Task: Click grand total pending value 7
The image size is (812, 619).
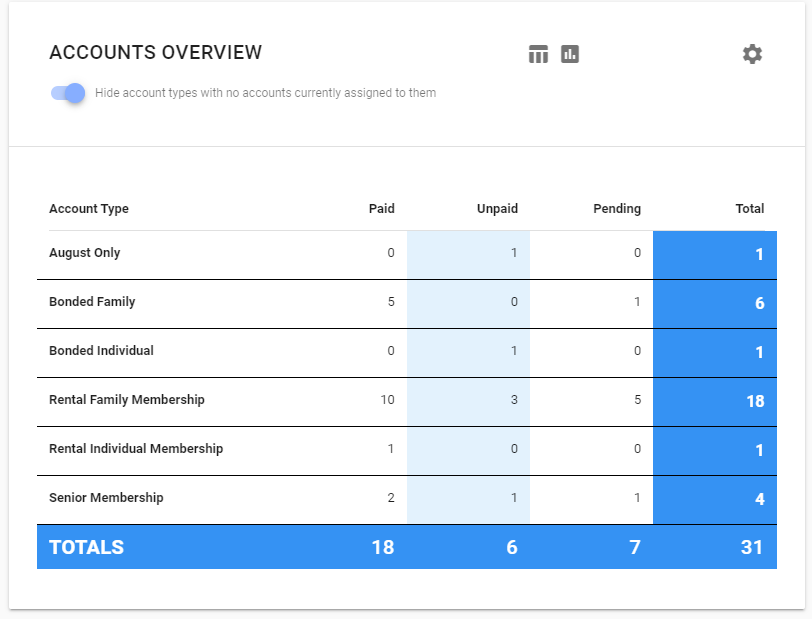Action: (x=635, y=548)
